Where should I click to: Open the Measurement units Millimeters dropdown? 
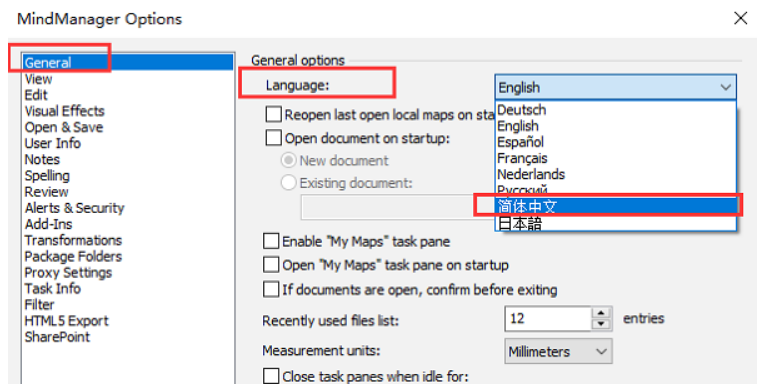click(x=558, y=351)
